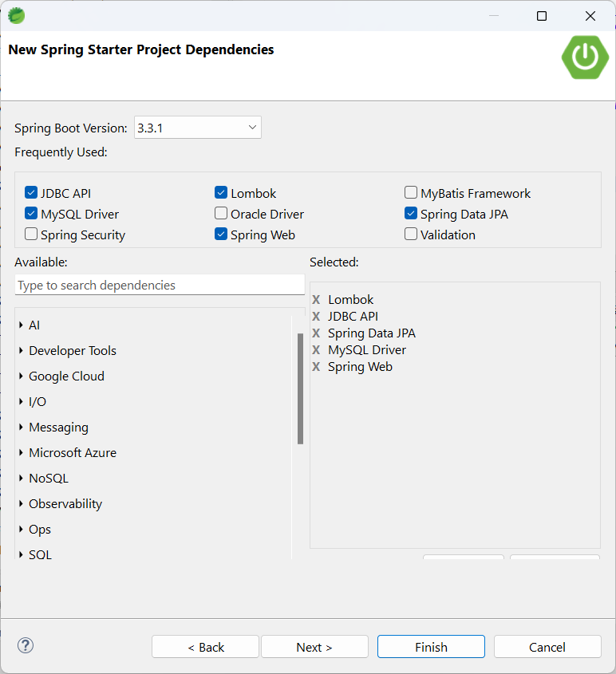Viewport: 616px width, 674px height.
Task: Remove JDBC API using its X icon
Action: (316, 317)
